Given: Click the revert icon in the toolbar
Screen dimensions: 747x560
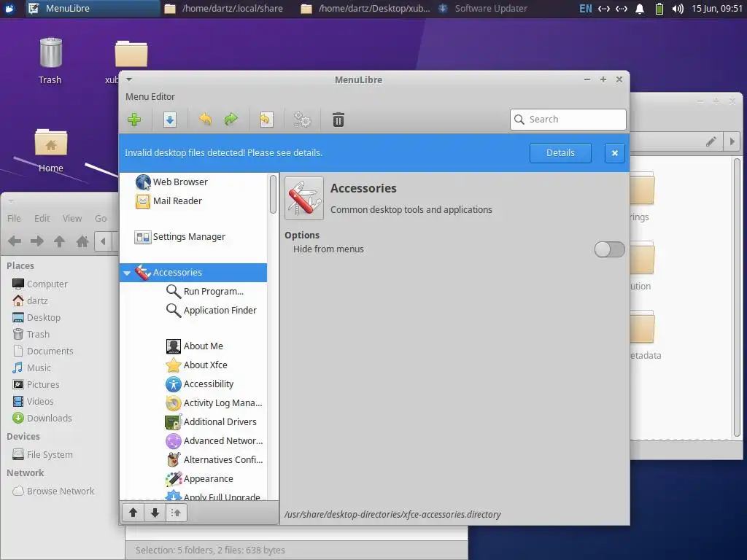Looking at the screenshot, I should (x=266, y=120).
